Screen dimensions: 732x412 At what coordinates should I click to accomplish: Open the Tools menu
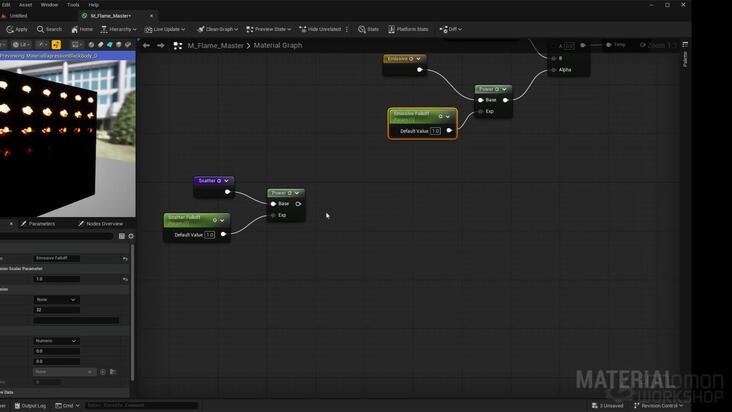(73, 5)
